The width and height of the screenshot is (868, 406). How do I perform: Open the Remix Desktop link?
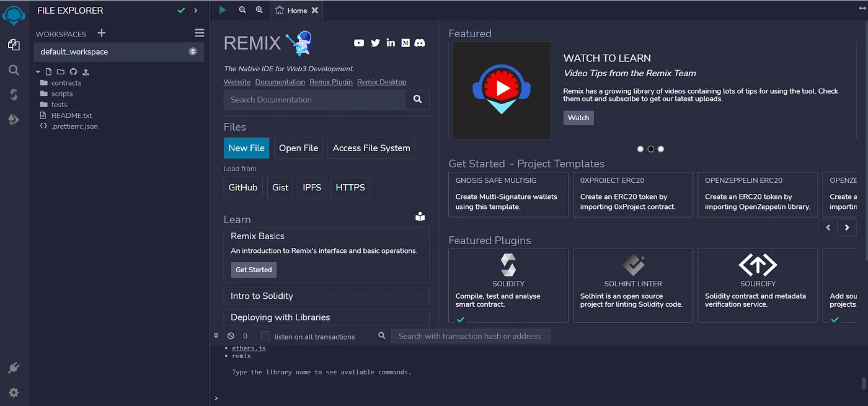click(x=382, y=82)
